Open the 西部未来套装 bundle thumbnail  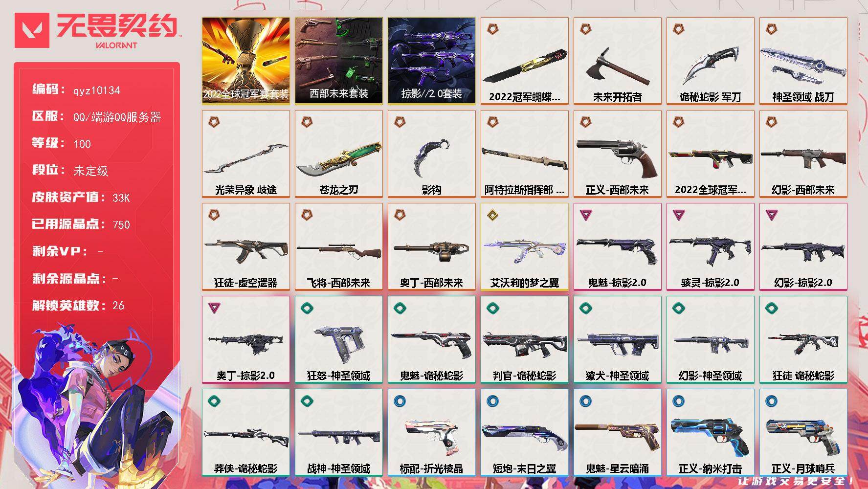339,61
